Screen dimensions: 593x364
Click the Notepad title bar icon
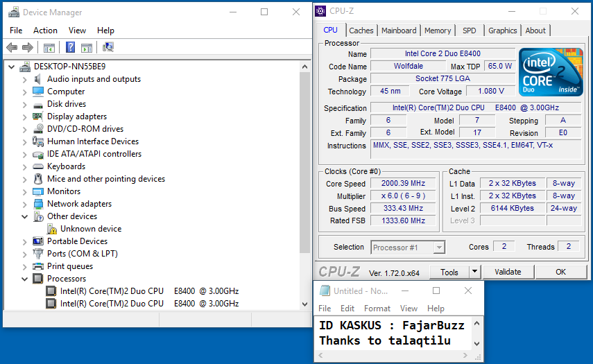(x=325, y=291)
